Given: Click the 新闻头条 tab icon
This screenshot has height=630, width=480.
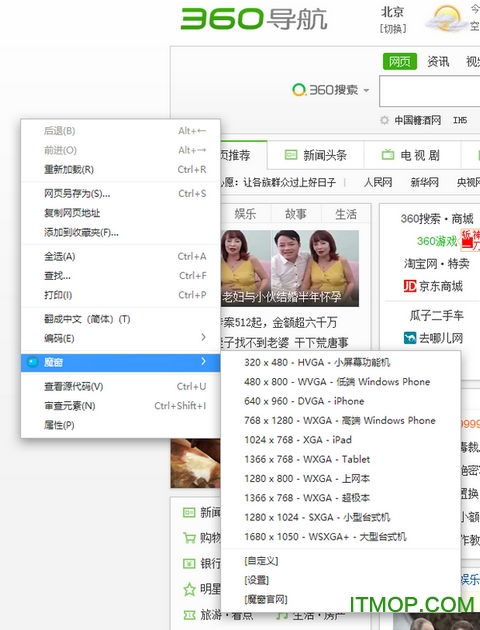Looking at the screenshot, I should 291,155.
